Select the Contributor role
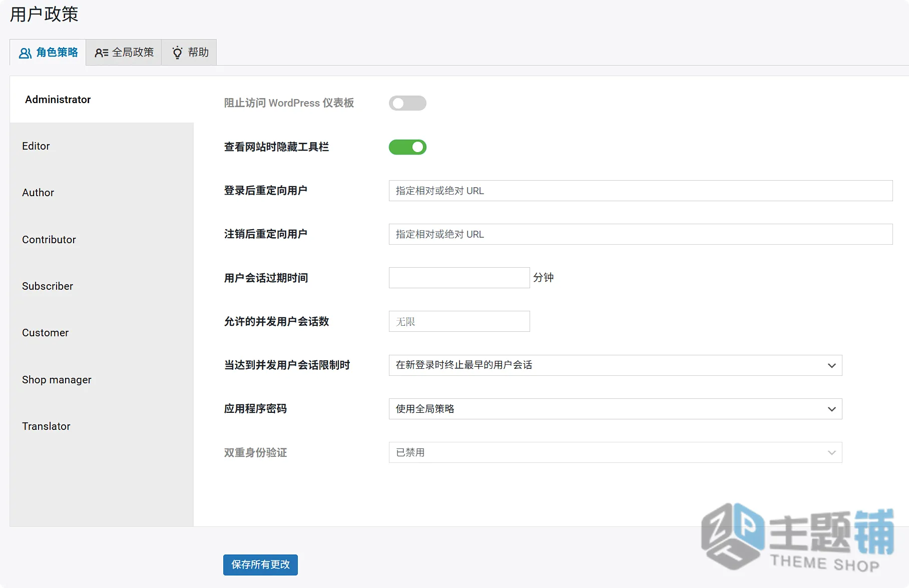The image size is (909, 588). 102,240
